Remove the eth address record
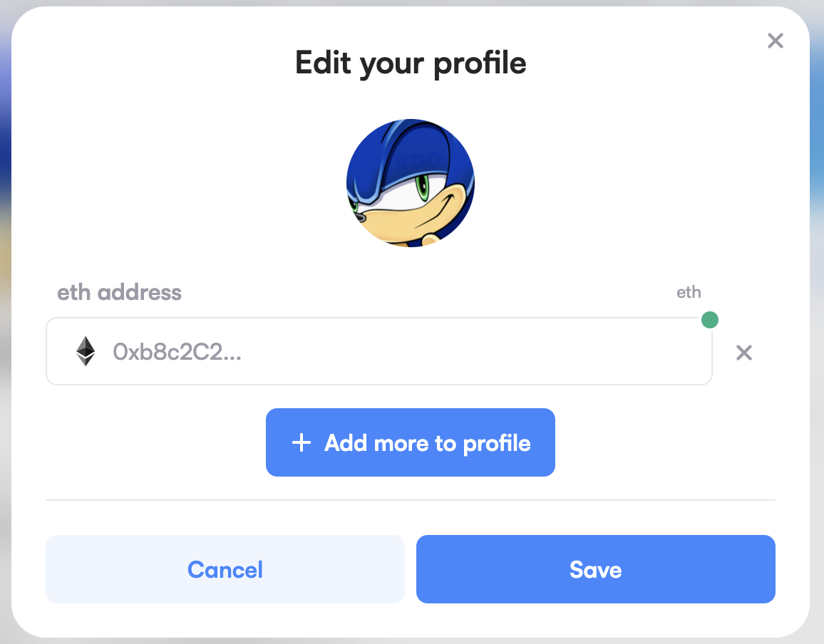 pos(744,353)
